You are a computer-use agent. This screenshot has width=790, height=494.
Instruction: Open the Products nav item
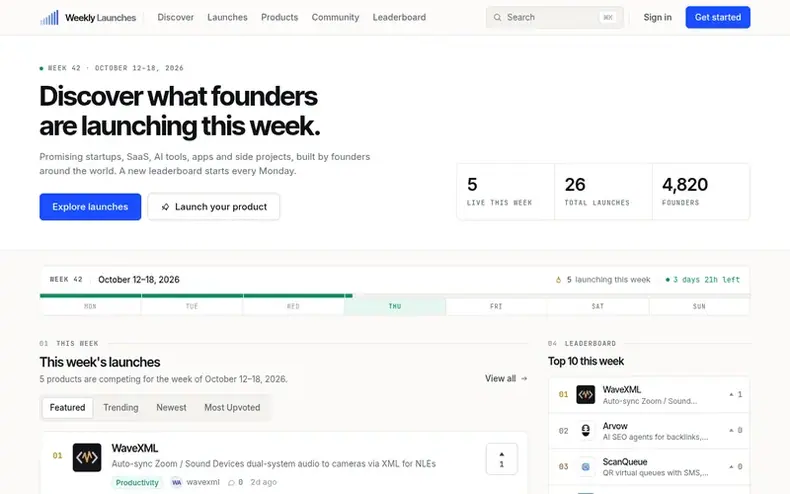(x=280, y=17)
